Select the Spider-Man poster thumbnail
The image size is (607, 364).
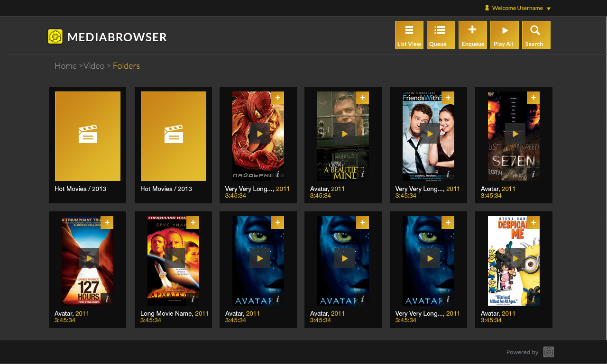click(x=258, y=136)
